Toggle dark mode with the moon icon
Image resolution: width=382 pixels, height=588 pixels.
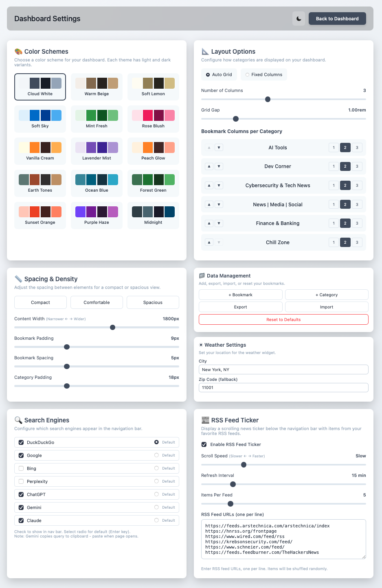pyautogui.click(x=299, y=18)
